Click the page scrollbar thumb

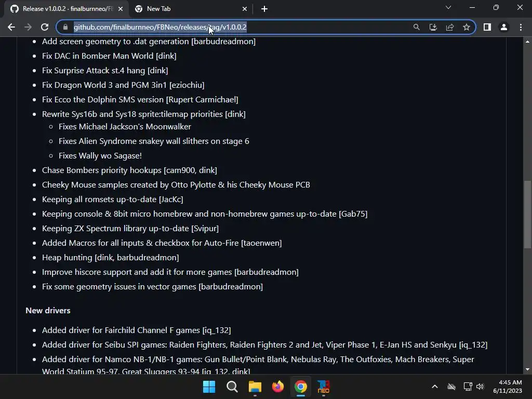tap(527, 215)
